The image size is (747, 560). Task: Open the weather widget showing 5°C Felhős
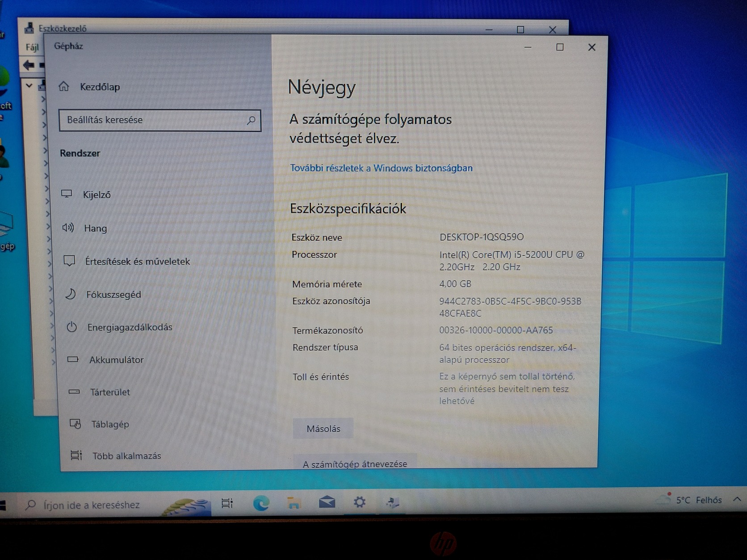point(688,499)
